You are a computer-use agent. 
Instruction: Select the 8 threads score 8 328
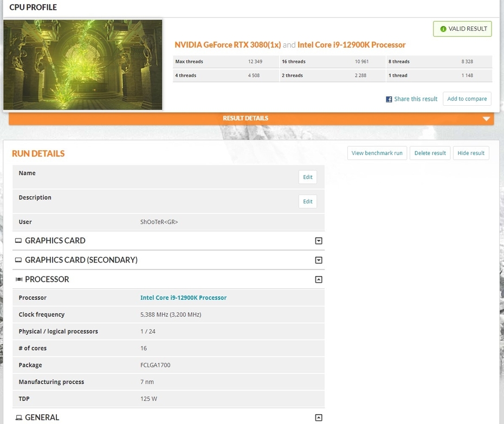[x=467, y=61]
